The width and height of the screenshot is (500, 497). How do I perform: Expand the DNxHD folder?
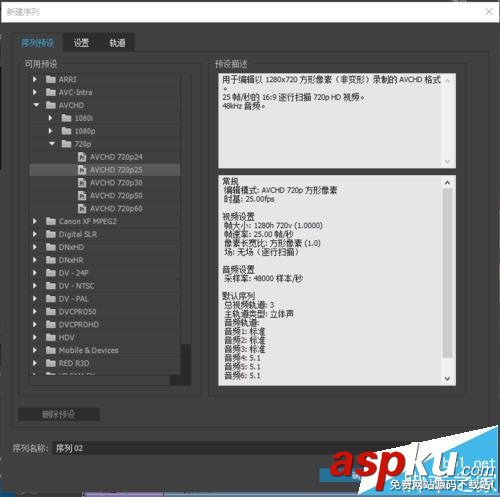(35, 247)
